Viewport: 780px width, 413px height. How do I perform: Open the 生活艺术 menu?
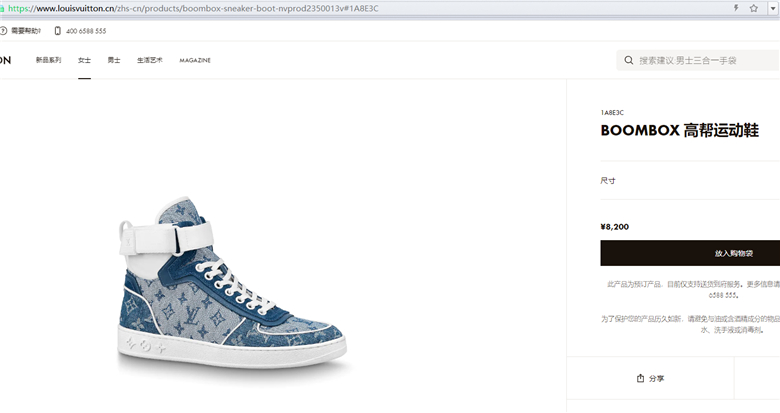[150, 60]
